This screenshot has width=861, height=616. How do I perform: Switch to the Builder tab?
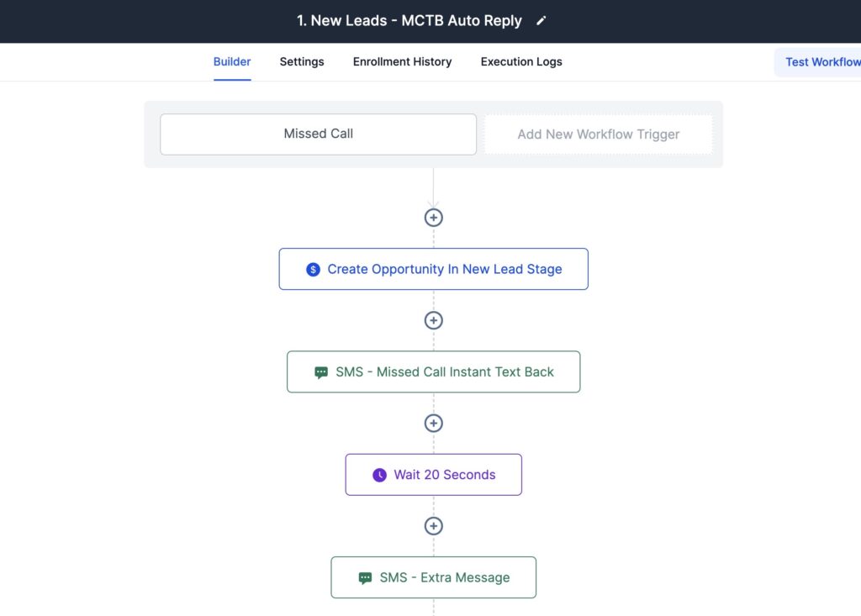pos(232,61)
